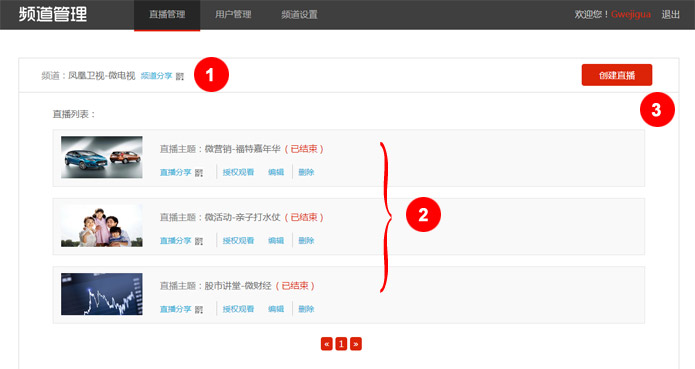Log out using the 退出 link

[x=670, y=15]
